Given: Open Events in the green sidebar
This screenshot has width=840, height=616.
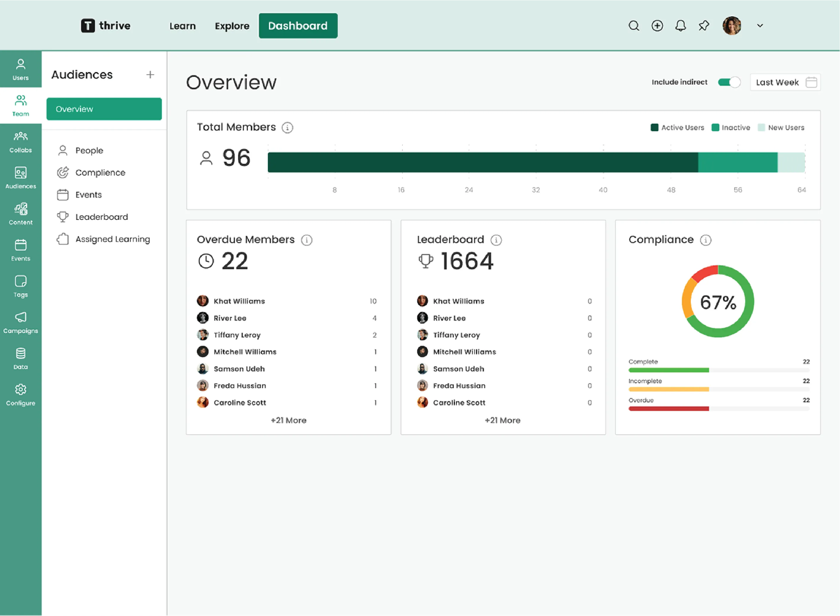Looking at the screenshot, I should click(x=21, y=251).
